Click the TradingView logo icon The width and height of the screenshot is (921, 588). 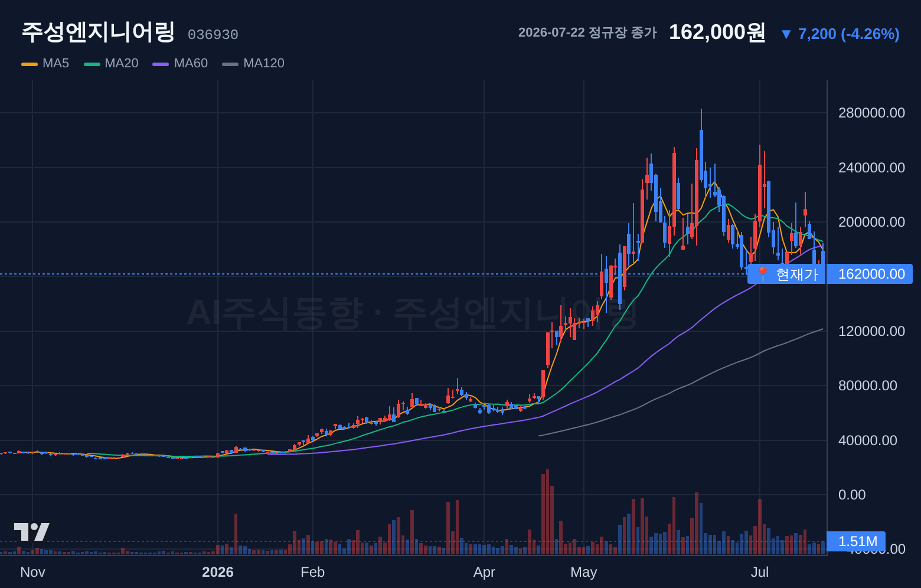tap(31, 532)
